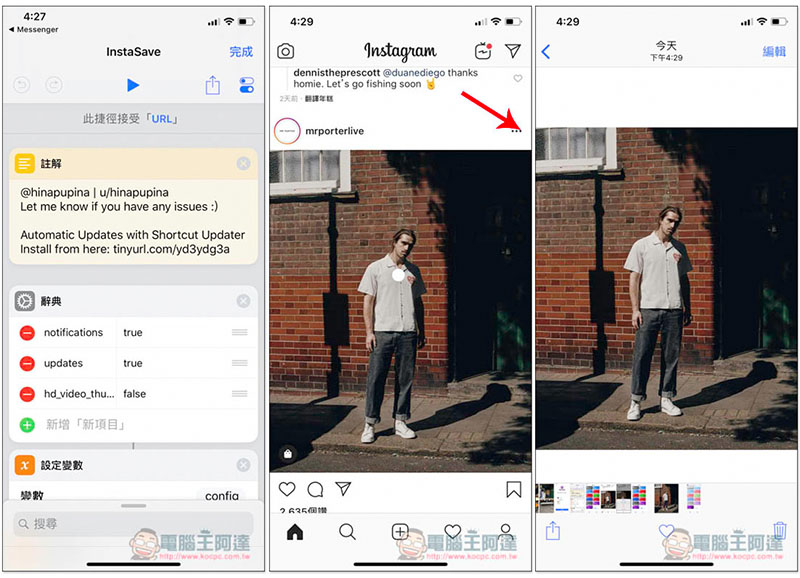This screenshot has height=578, width=800.
Task: Open the new post plus tab
Action: (400, 532)
